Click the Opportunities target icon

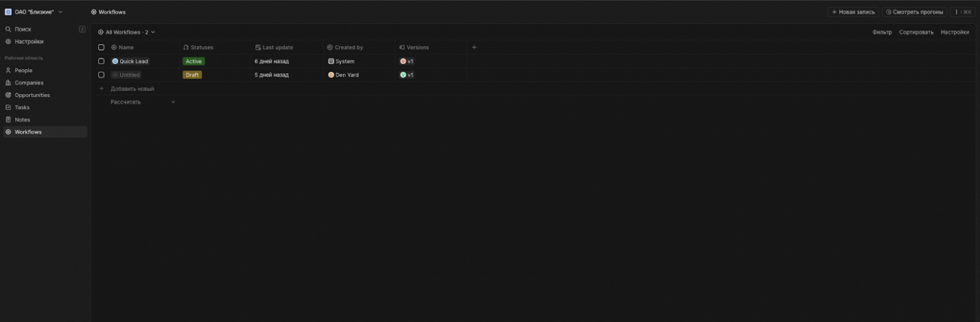coord(8,95)
